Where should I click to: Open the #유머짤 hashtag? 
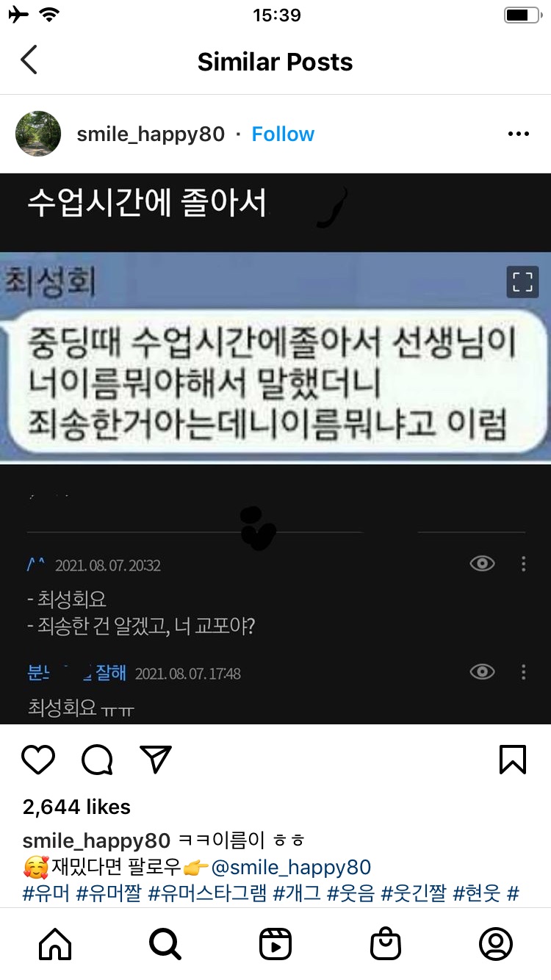(107, 894)
